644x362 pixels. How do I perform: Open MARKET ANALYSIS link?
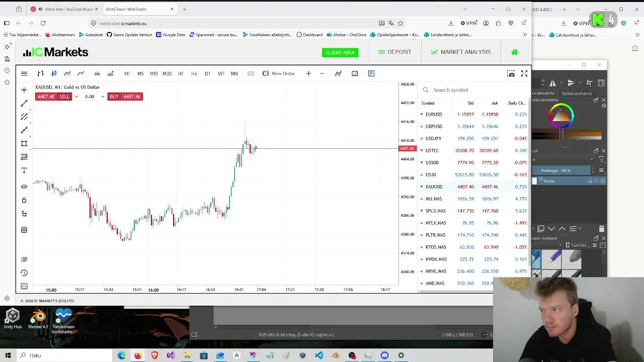(460, 52)
